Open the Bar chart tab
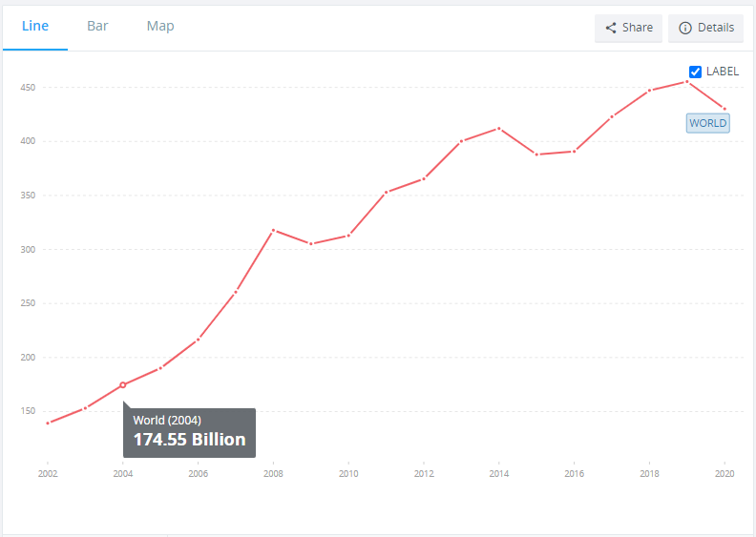Viewport: 756px width, 537px height. click(x=97, y=27)
